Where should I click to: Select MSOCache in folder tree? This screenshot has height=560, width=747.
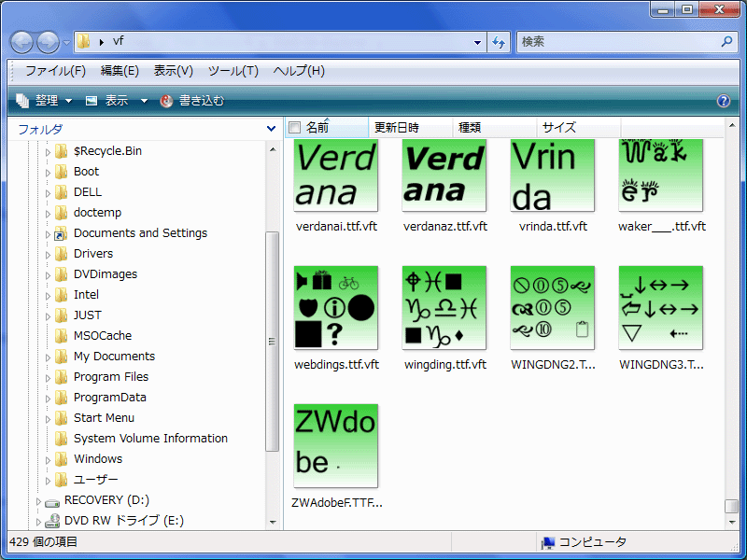103,336
